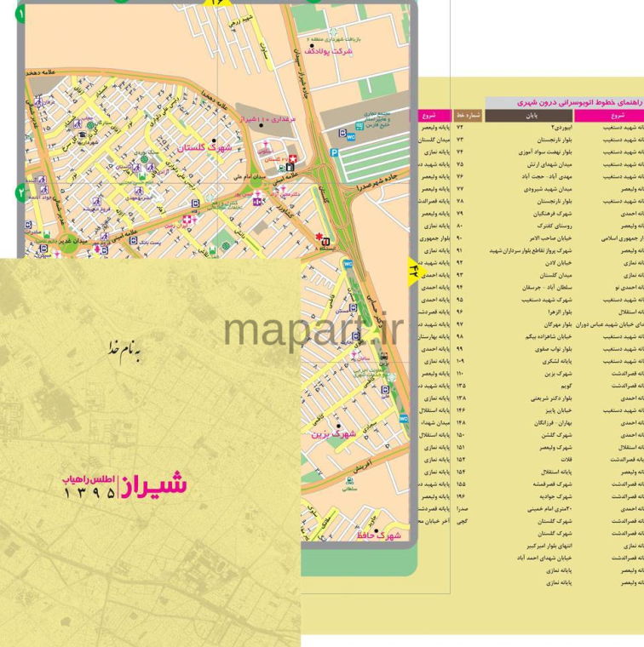Click the شهرک حافظ map label
Image resolution: width=644 pixels, height=647 pixels.
click(x=379, y=535)
